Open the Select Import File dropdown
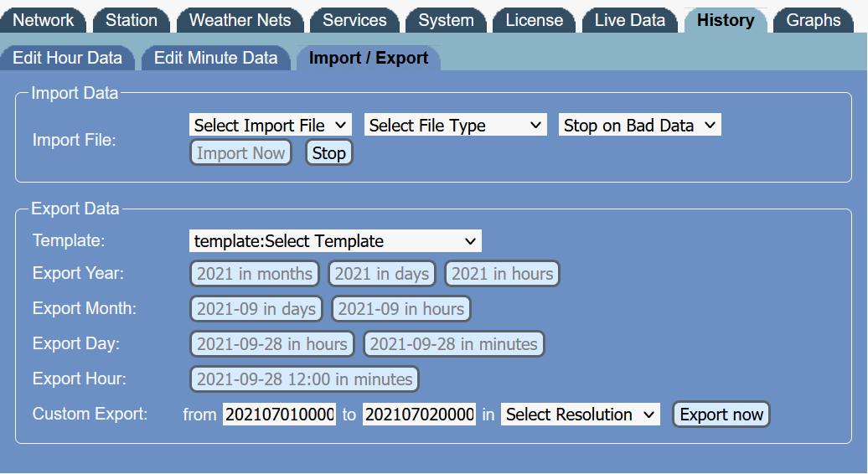 tap(270, 126)
